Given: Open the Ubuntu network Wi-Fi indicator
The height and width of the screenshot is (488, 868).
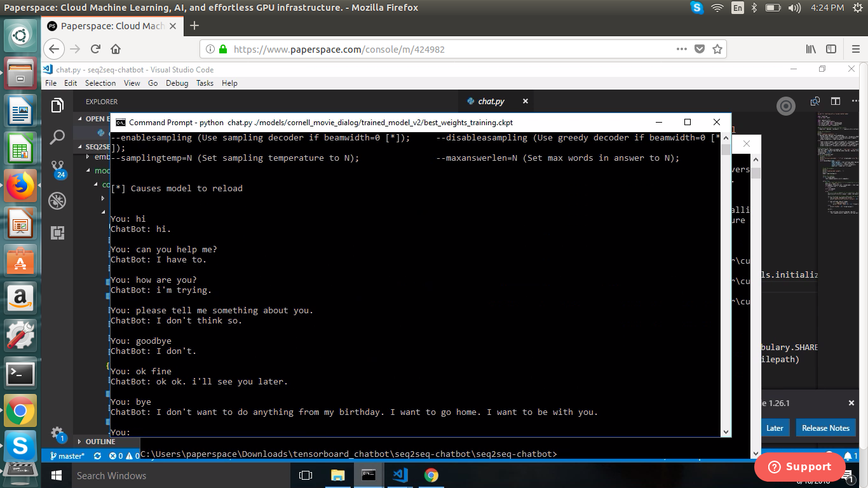Looking at the screenshot, I should point(717,8).
